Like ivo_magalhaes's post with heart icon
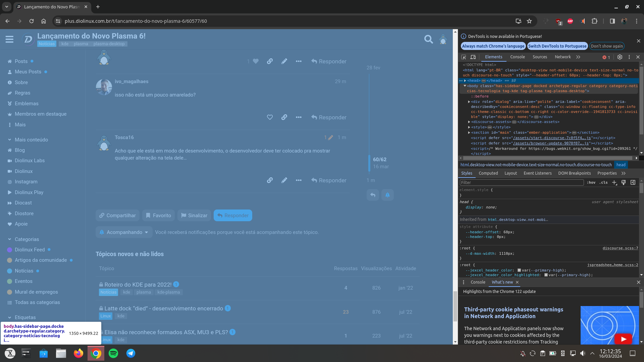 (x=270, y=117)
